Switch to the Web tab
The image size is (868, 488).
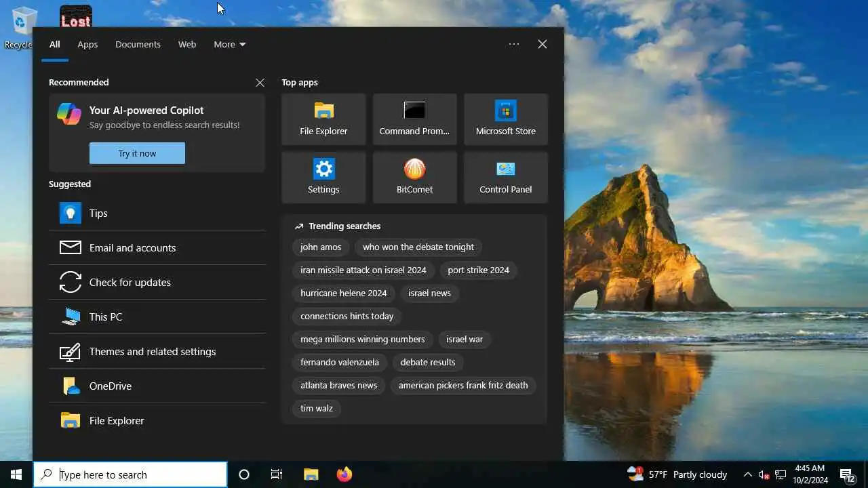[187, 44]
